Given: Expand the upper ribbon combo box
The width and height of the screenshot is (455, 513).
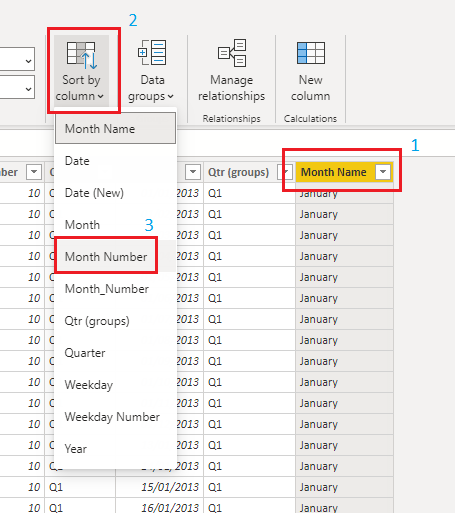Looking at the screenshot, I should 28,61.
